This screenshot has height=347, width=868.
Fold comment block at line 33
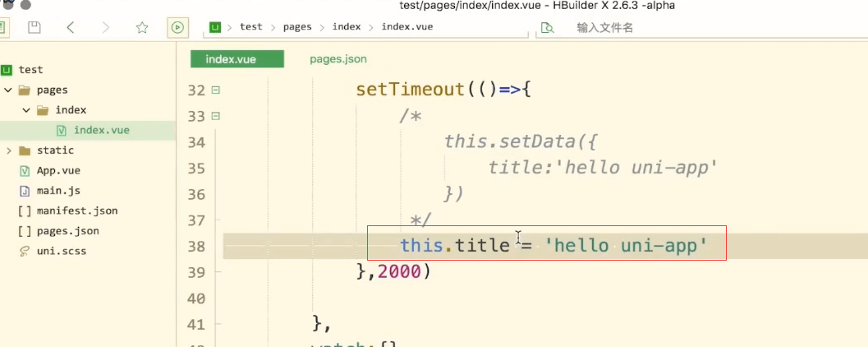click(216, 116)
